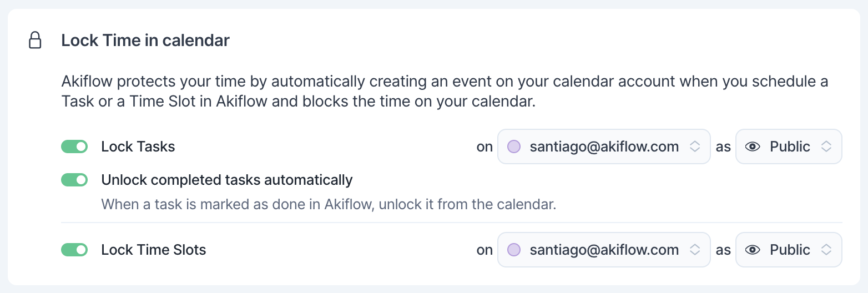Click up-down chevron next to Lock Tasks email

(x=694, y=146)
